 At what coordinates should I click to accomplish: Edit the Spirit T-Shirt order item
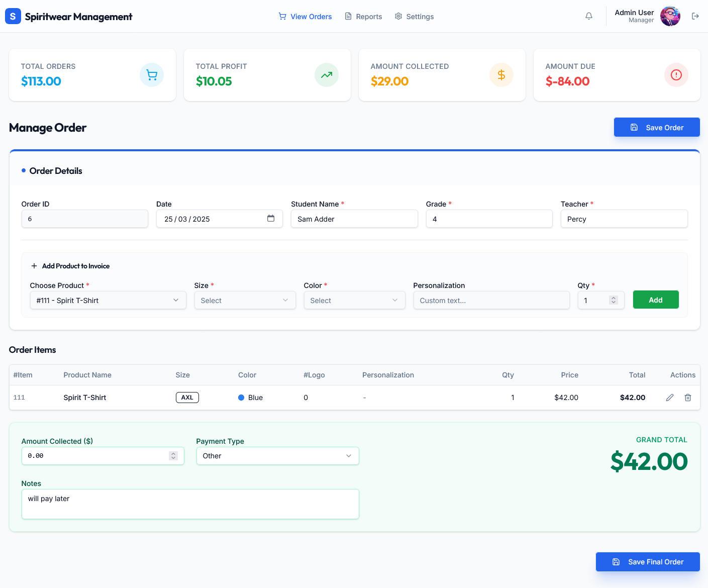click(670, 398)
